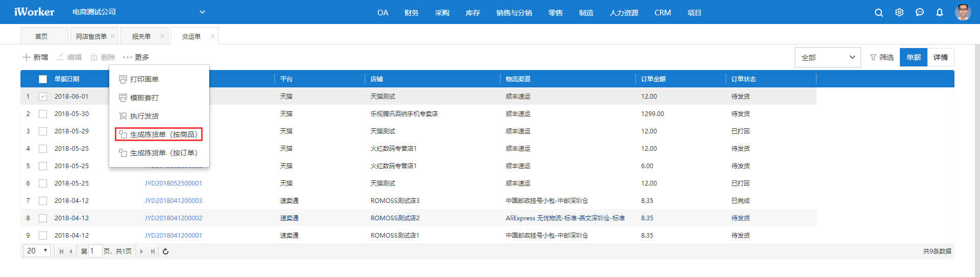980x277 pixels.
Task: Click the 模板套打 printer icon
Action: tap(123, 98)
